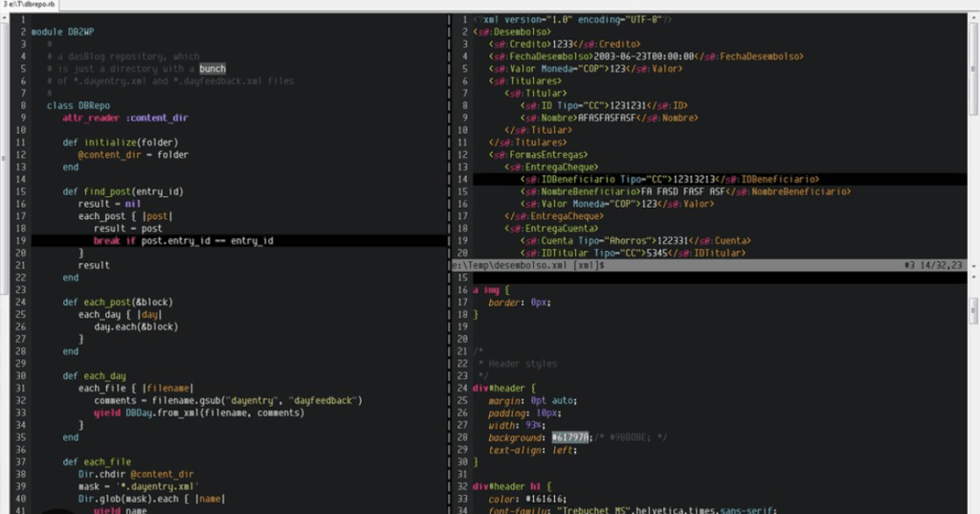
Task: Click the 'day.each(&block)' call
Action: [136, 326]
